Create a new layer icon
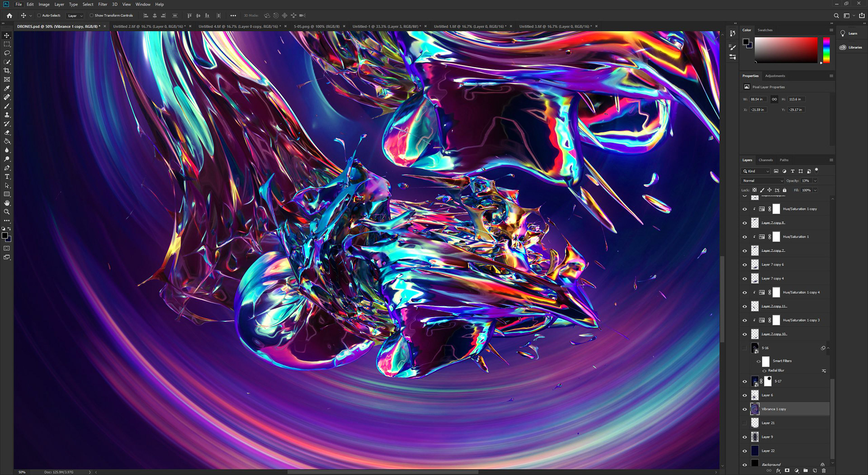 (x=815, y=470)
